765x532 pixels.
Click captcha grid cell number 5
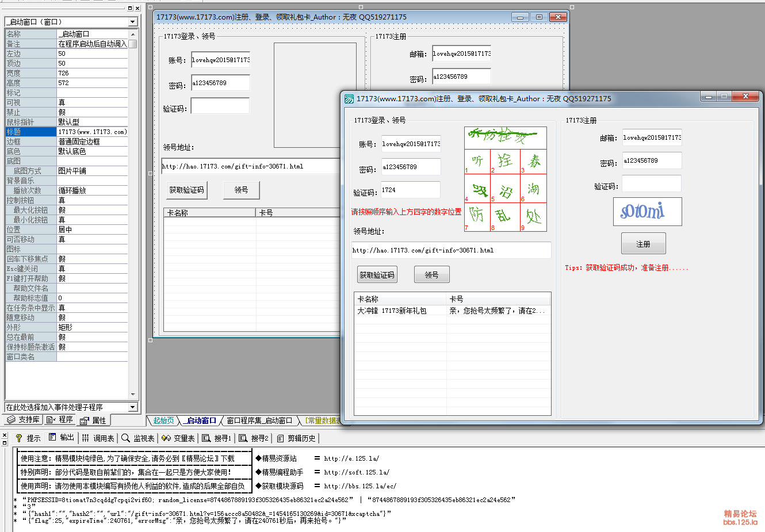(505, 190)
